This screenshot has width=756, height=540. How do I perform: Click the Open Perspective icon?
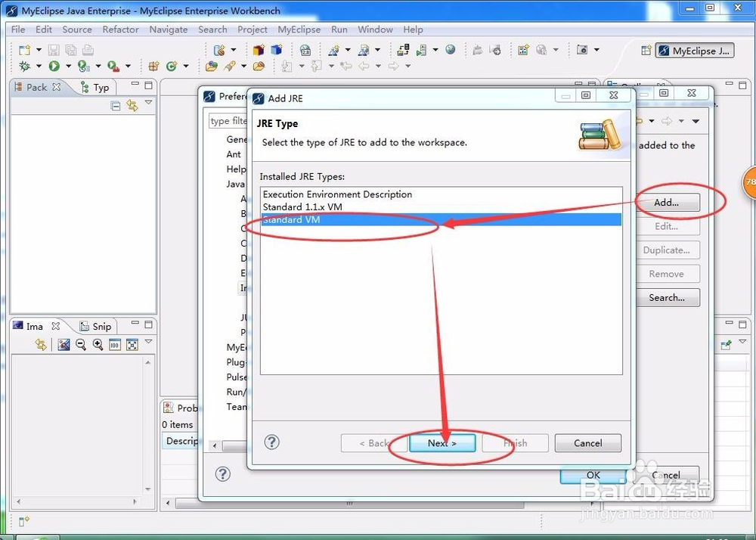click(x=646, y=50)
